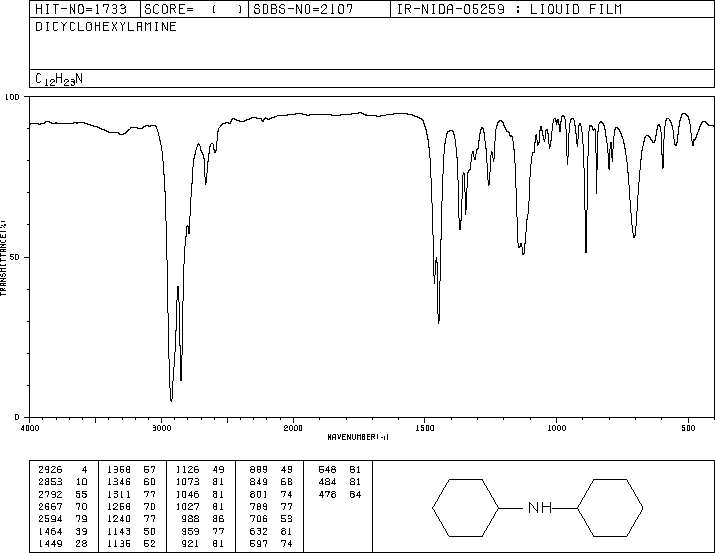Image resolution: width=715 pixels, height=553 pixels.
Task: Select the 2594 peak entry in the table
Action: (x=63, y=519)
